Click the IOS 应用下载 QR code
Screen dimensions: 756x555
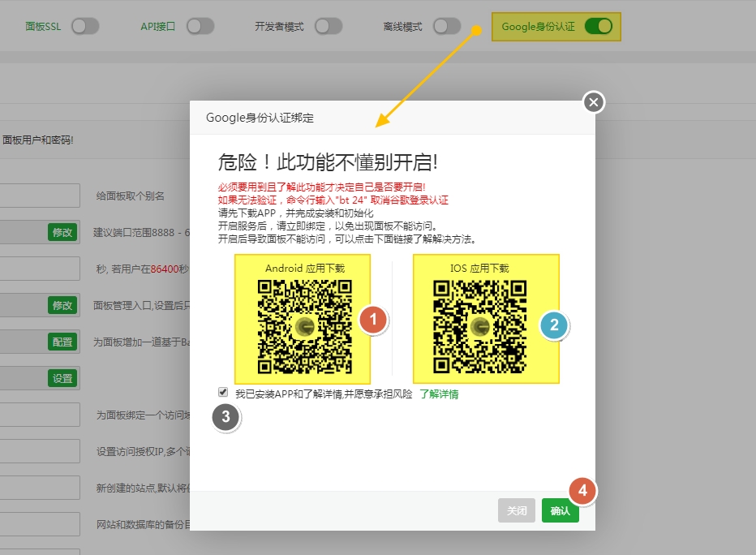pos(479,326)
